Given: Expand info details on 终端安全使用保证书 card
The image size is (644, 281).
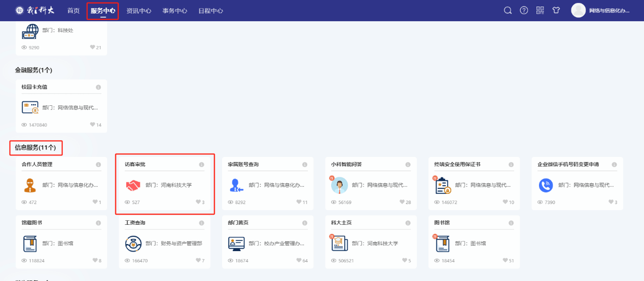Looking at the screenshot, I should pyautogui.click(x=511, y=165).
